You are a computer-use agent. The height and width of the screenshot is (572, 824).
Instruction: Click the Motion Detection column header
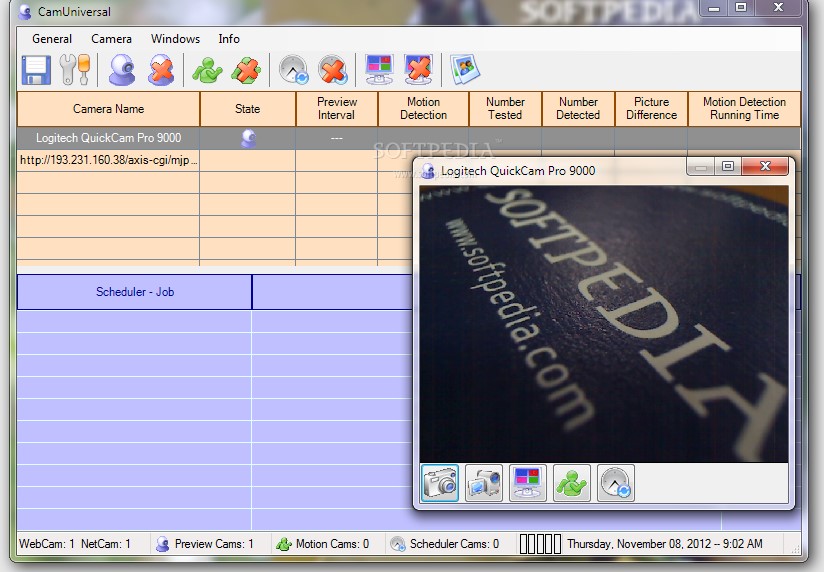(x=424, y=109)
